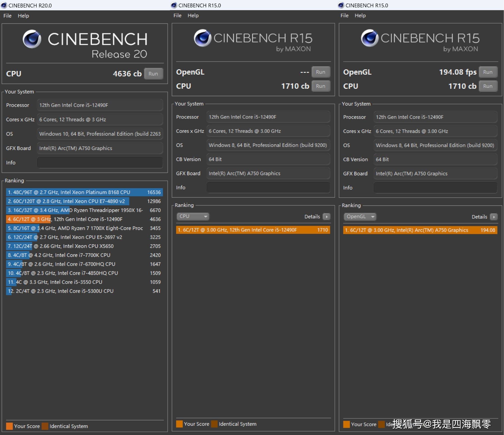Click the Identical System swatch in R20
The width and height of the screenshot is (504, 435).
[45, 426]
